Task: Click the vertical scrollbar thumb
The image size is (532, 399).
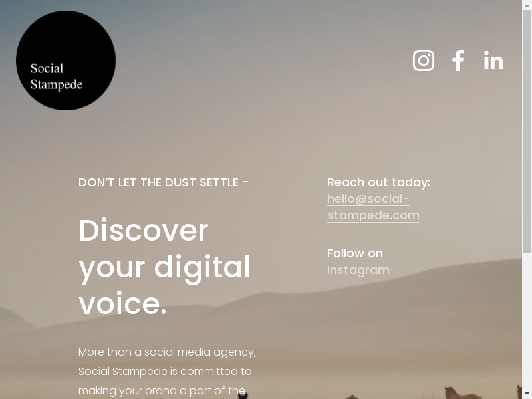Action: (x=527, y=131)
